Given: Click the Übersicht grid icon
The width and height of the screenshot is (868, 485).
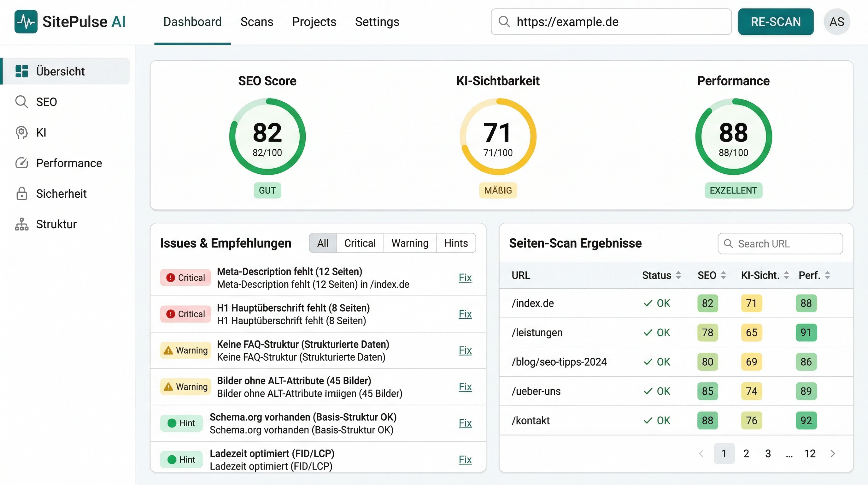Looking at the screenshot, I should coord(21,71).
